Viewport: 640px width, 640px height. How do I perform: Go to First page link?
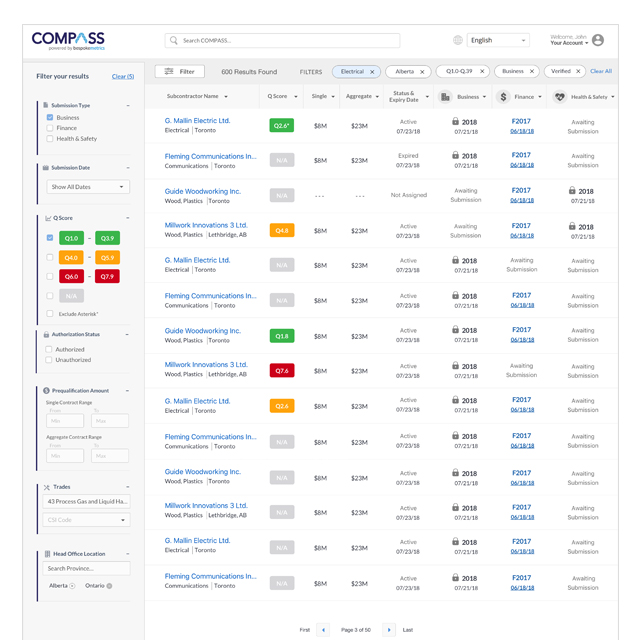tap(305, 630)
